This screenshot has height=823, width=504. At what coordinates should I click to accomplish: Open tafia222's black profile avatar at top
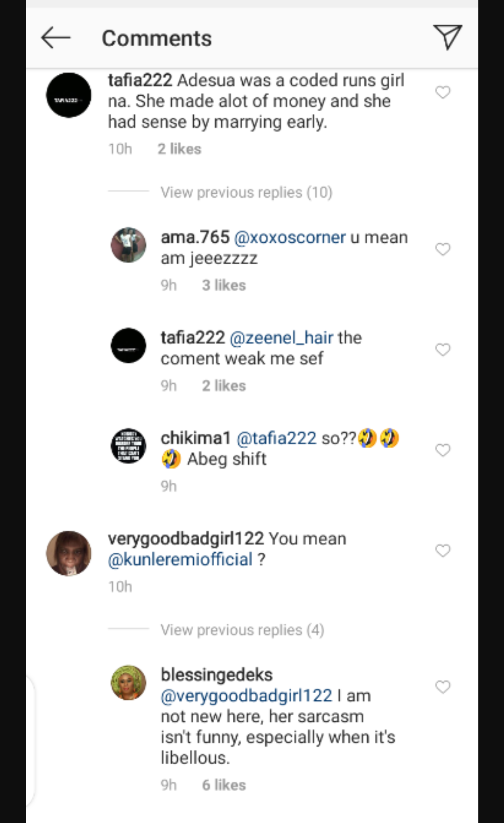tap(69, 95)
